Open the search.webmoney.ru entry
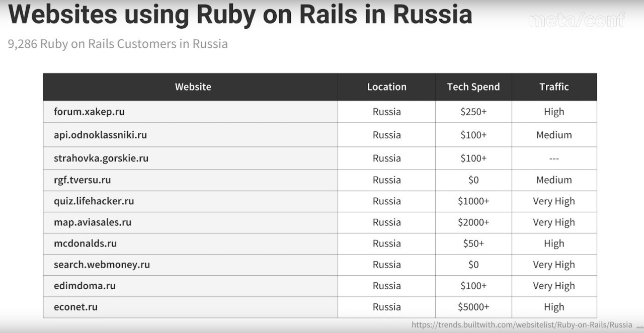 pos(102,265)
